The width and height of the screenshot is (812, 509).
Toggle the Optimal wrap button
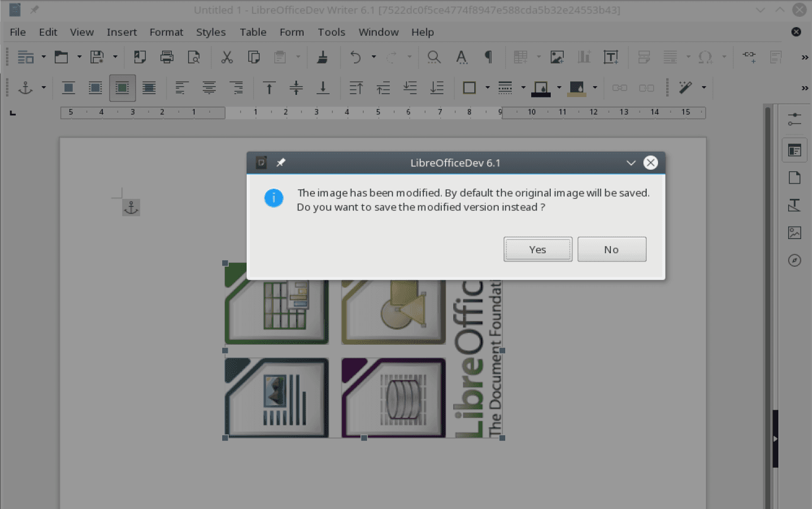123,88
